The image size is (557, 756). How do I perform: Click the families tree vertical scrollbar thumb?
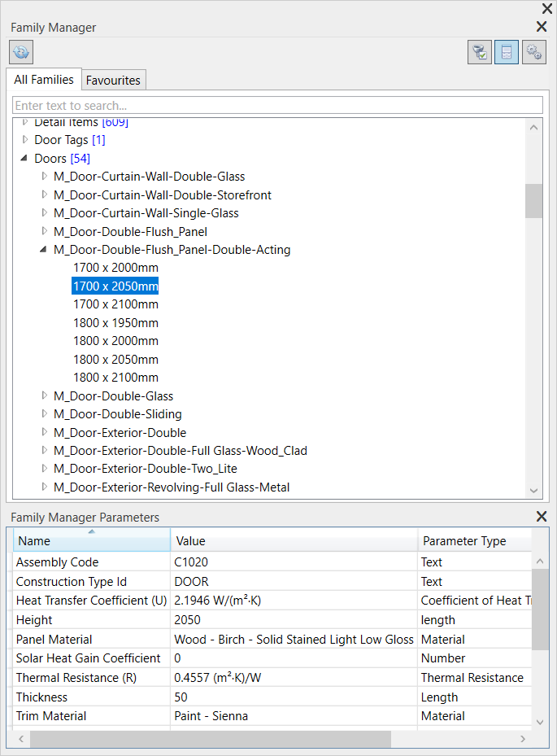coord(533,200)
